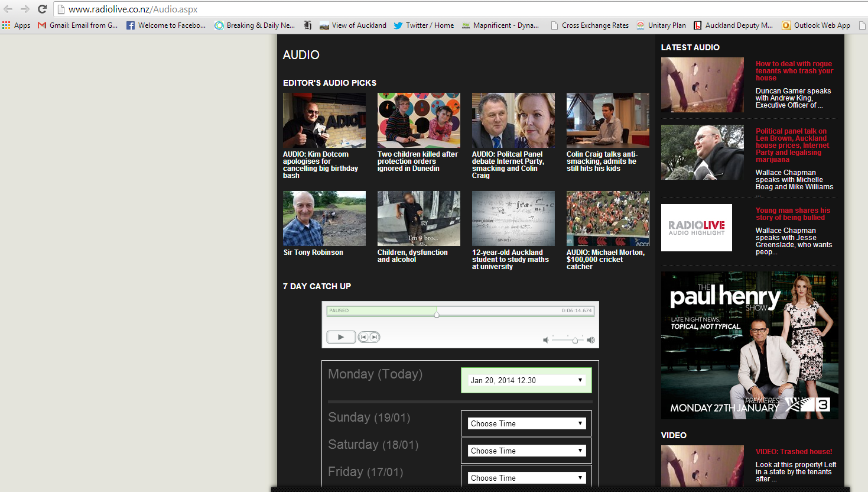The height and width of the screenshot is (492, 868).
Task: Click the mute speaker icon
Action: pyautogui.click(x=545, y=340)
